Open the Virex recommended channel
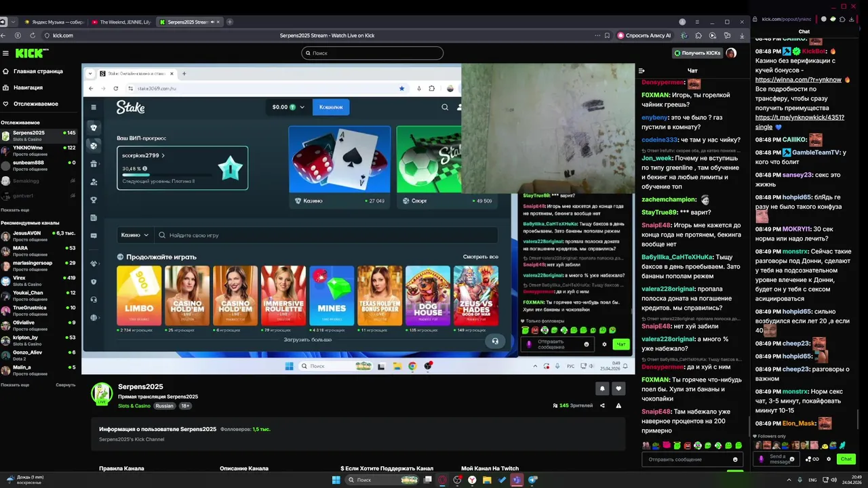 pos(39,281)
